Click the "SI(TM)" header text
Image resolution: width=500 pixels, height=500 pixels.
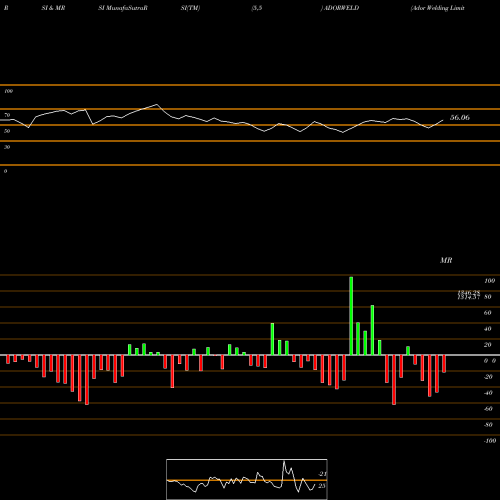pos(190,8)
